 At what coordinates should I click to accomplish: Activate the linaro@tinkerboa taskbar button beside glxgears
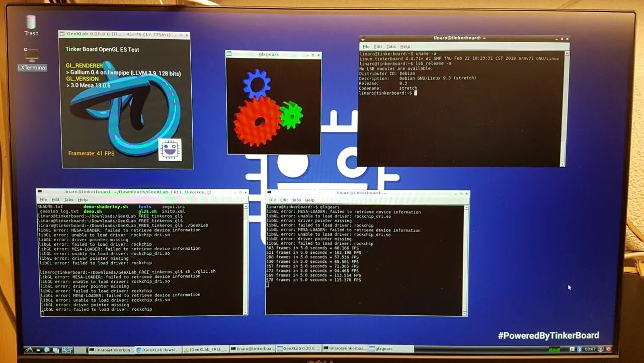tap(345, 348)
